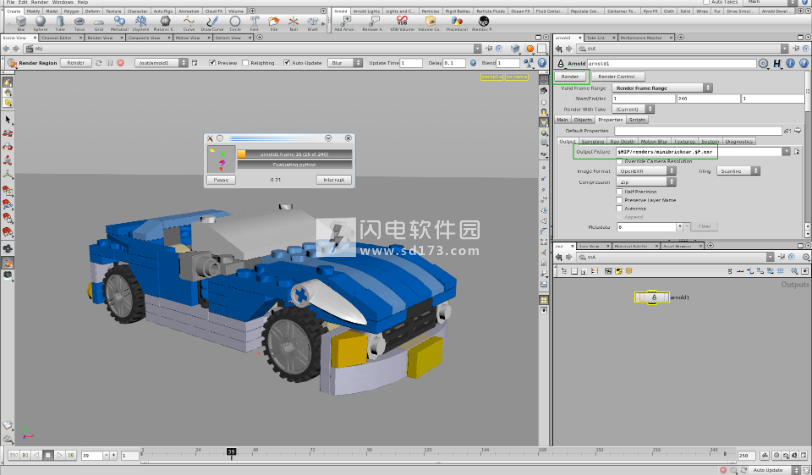Click the refresh render icon in Render Region bar
Viewport: 812px width, 475px height.
98,63
